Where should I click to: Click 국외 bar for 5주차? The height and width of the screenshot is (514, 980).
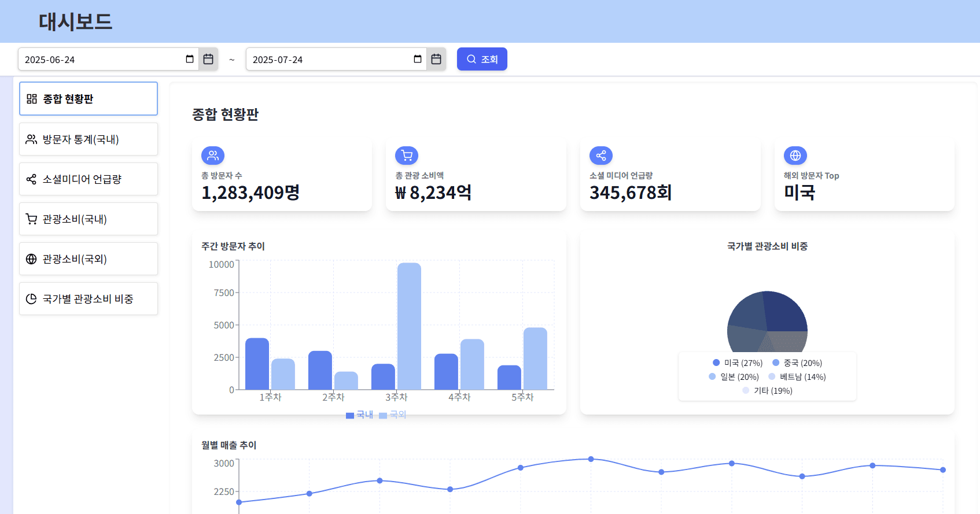[535, 358]
